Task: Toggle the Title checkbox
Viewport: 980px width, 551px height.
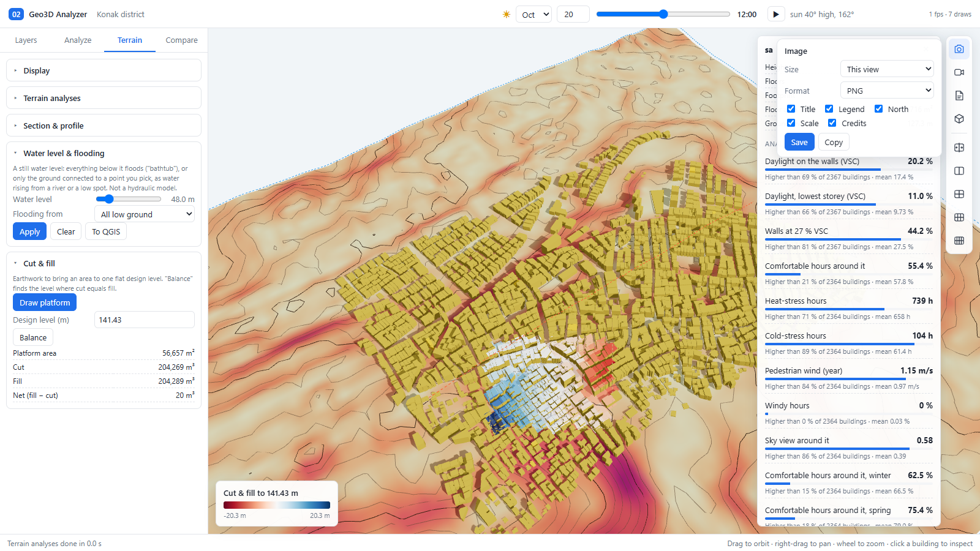Action: [x=791, y=109]
